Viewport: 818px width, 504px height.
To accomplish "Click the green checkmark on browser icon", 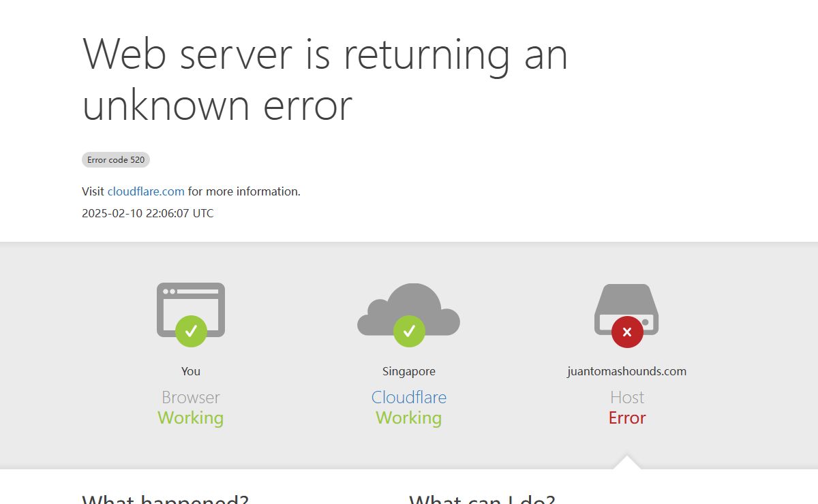I will point(191,332).
